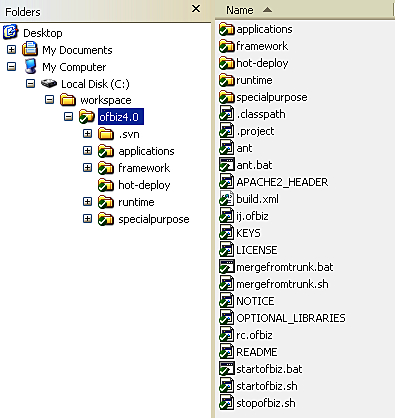The image size is (395, 418).
Task: Click the .svn folder icon in the tree
Action: click(x=106, y=134)
